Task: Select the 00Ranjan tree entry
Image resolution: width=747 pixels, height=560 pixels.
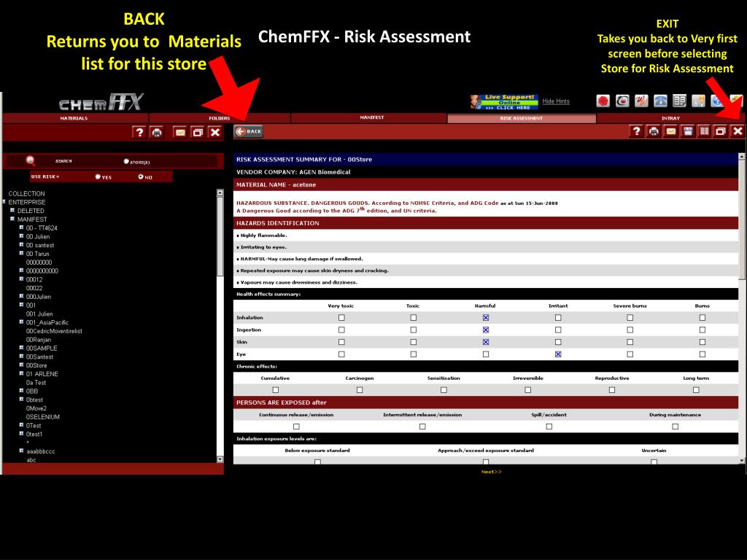Action: 38,340
